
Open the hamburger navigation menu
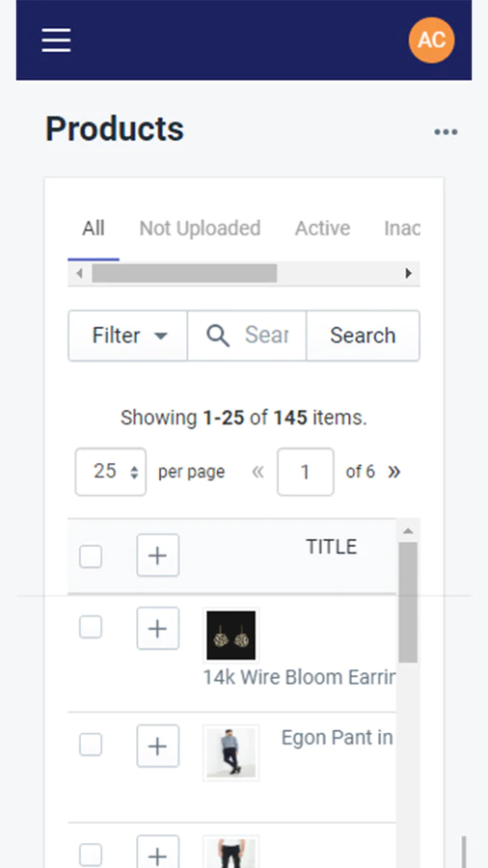tap(56, 40)
